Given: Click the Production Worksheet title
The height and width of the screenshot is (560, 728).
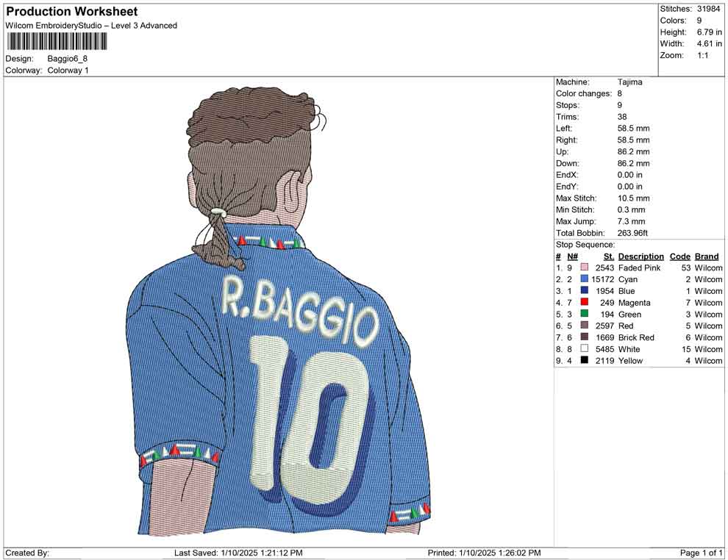Looking at the screenshot, I should coord(72,12).
